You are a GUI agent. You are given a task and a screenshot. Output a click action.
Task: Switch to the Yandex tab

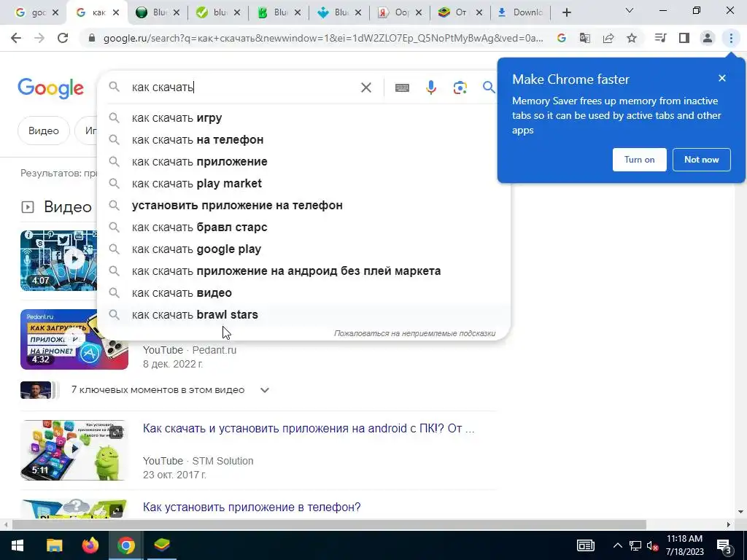399,12
